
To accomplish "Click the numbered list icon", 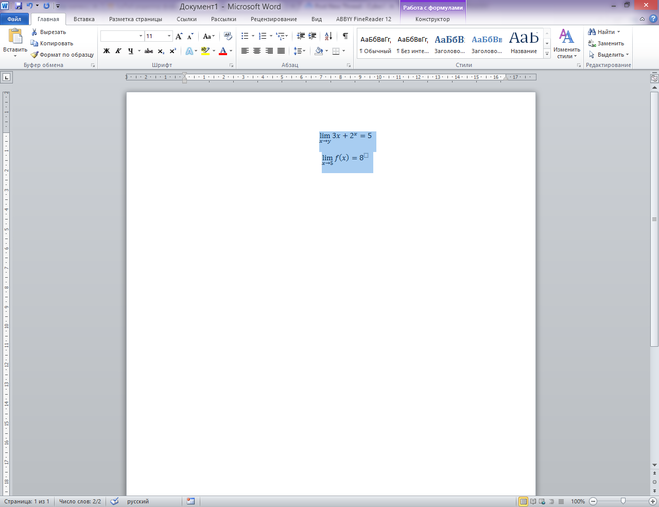I will 262,36.
